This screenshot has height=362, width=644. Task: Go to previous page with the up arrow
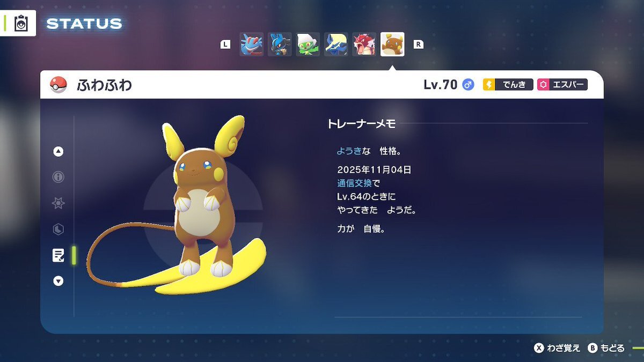coord(58,152)
